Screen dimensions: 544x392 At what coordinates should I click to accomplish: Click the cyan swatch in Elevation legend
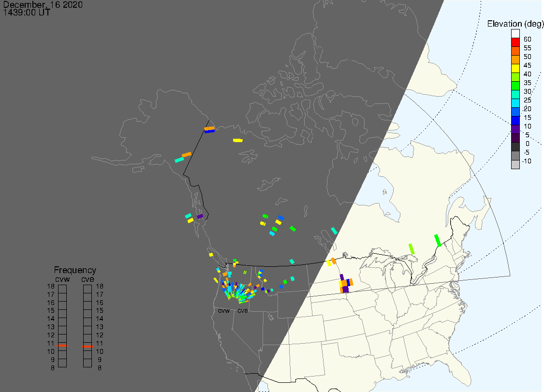tap(515, 103)
